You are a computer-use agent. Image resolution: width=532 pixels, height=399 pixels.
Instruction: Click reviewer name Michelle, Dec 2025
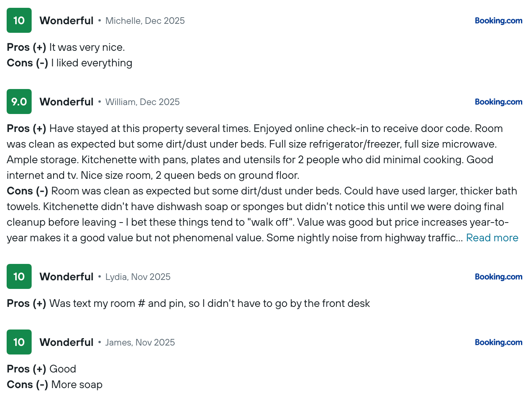point(145,21)
